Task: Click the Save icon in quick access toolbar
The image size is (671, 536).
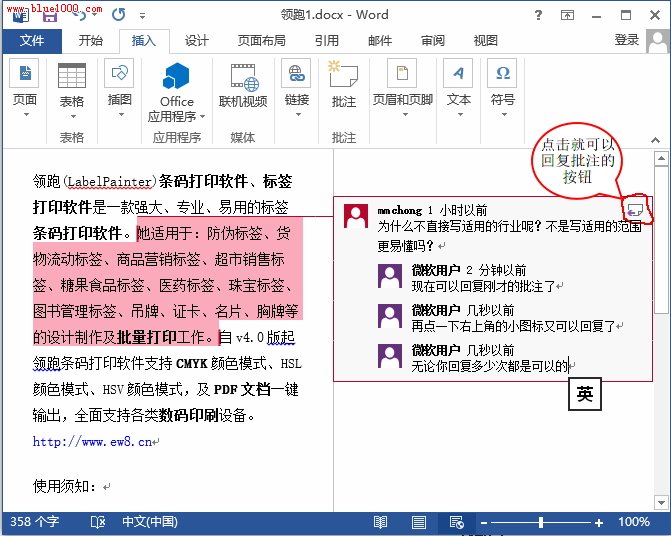Action: [50, 14]
